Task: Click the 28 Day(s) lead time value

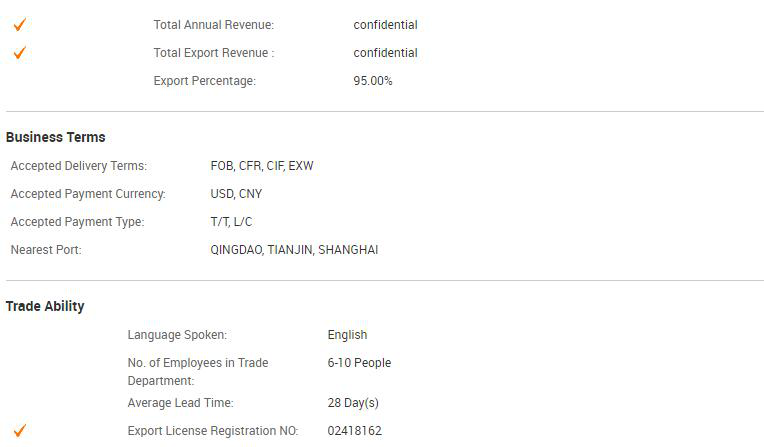Action: coord(353,403)
